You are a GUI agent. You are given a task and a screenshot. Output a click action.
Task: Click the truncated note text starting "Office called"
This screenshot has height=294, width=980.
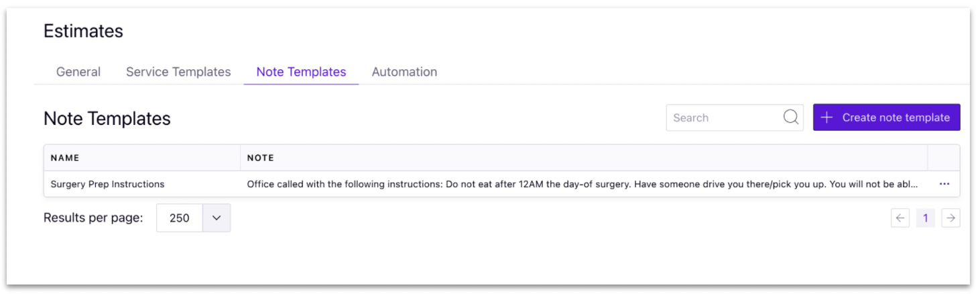[582, 184]
